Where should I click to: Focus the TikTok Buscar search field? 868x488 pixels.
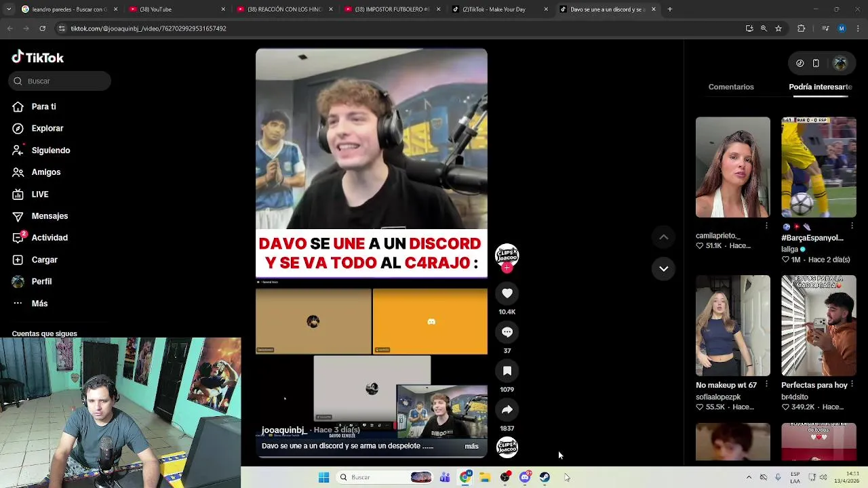click(60, 81)
